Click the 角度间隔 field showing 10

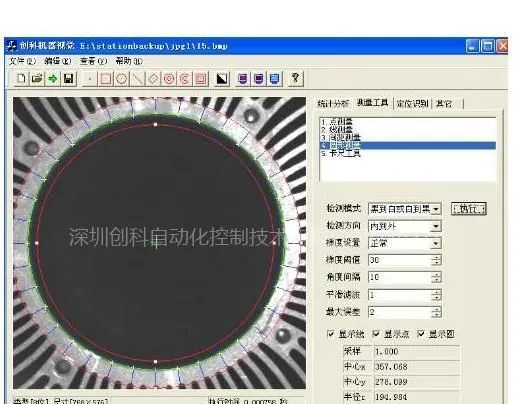[x=400, y=277]
